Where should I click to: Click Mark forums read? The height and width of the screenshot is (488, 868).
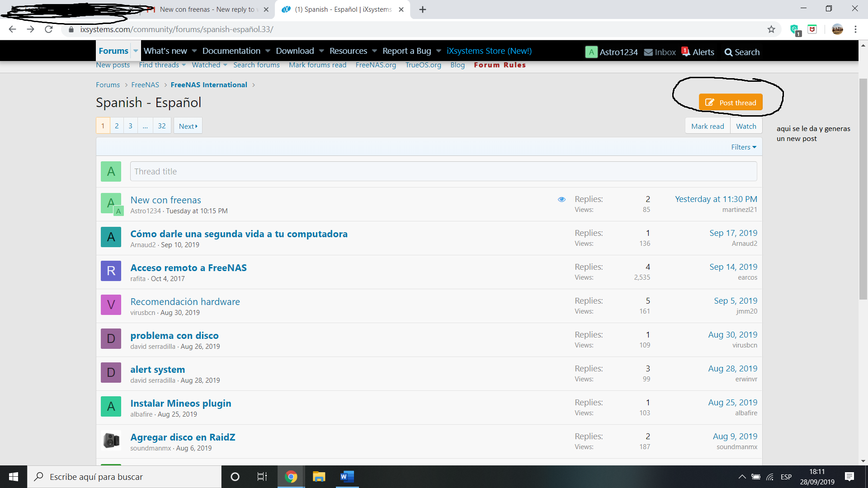(x=317, y=65)
